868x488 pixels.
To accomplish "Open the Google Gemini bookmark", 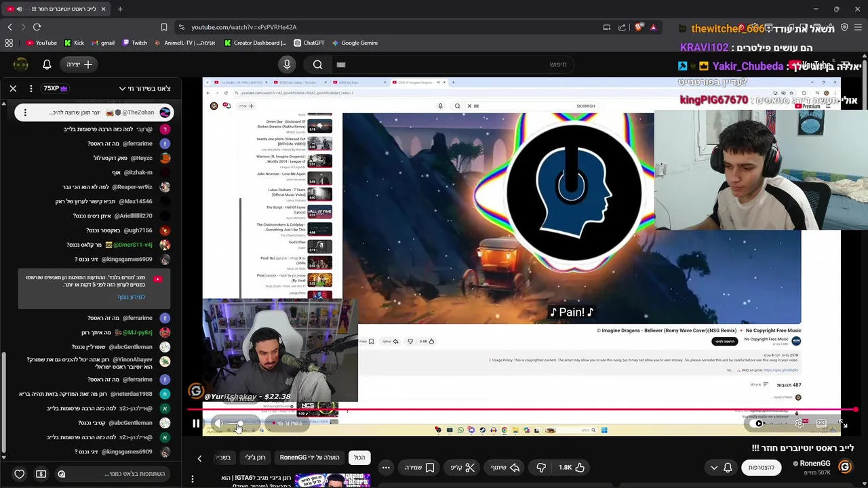I will pos(354,43).
